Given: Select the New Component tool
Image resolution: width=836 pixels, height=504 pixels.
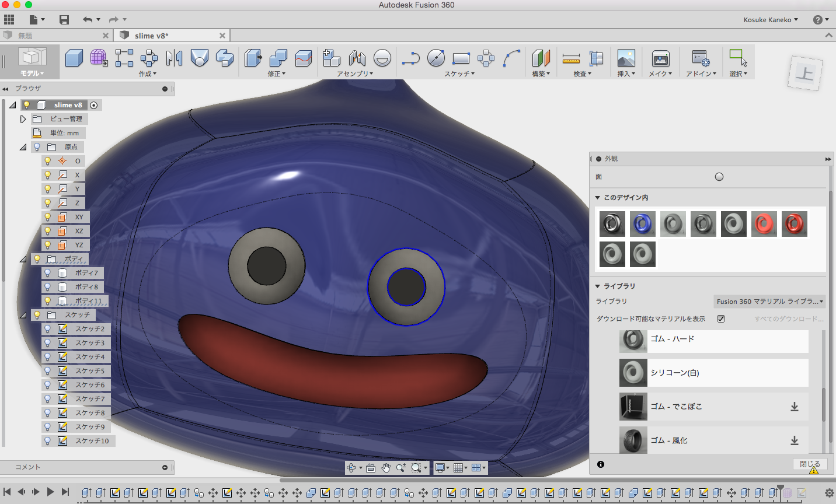Looking at the screenshot, I should pos(331,58).
